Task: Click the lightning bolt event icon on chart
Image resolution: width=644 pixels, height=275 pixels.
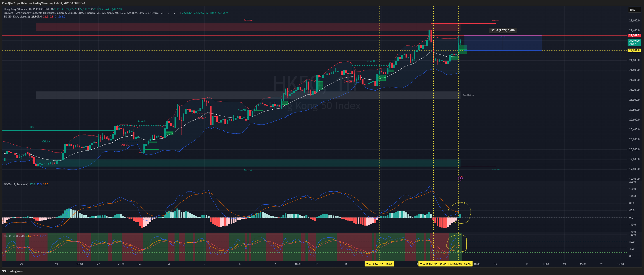Action: click(460, 178)
